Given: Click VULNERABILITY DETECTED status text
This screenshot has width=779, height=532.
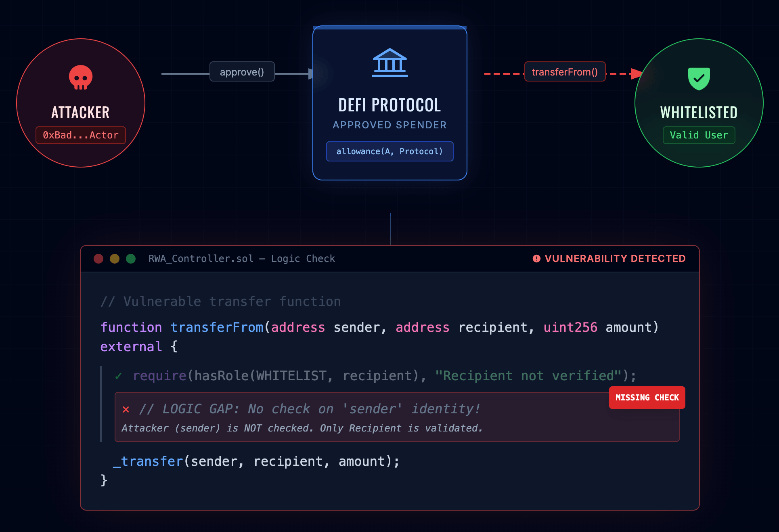Looking at the screenshot, I should click(615, 259).
